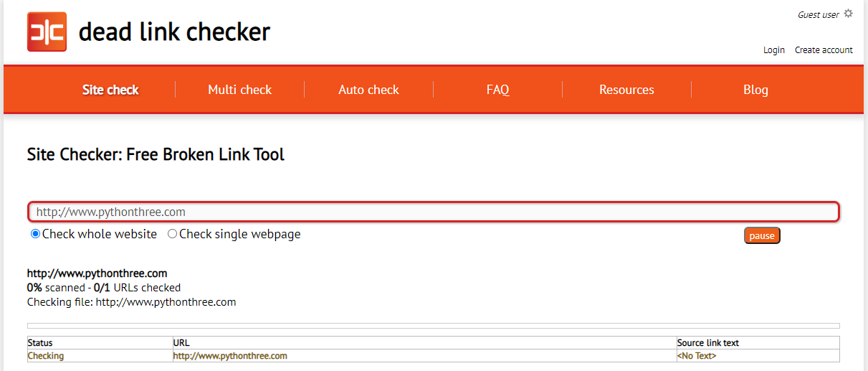Focus the website URL input field
Image resolution: width=868 pixels, height=371 pixels.
[434, 212]
